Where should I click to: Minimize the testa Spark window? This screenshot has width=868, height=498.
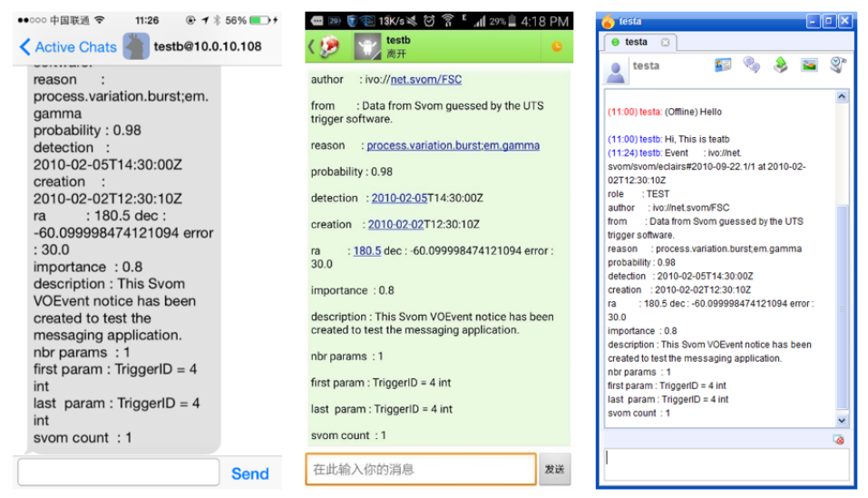[812, 21]
